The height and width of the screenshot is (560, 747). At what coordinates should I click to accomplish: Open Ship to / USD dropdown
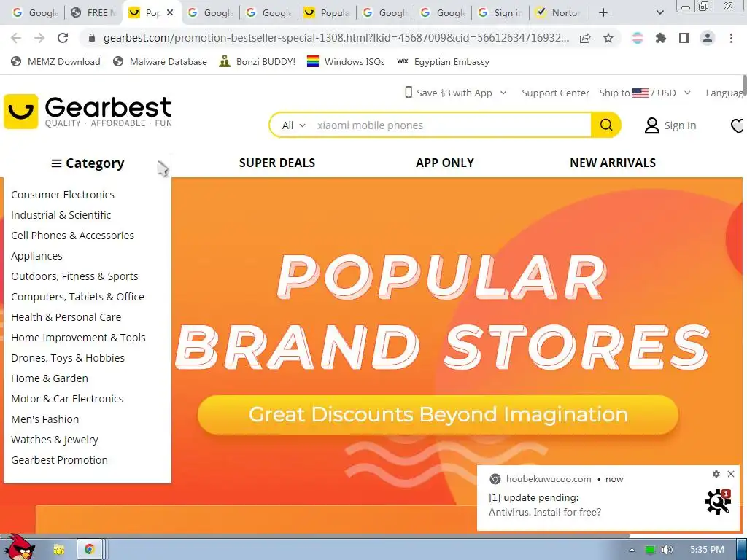[645, 93]
